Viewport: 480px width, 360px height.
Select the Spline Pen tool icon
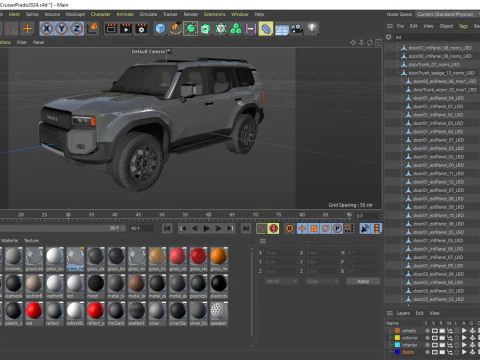click(x=175, y=29)
